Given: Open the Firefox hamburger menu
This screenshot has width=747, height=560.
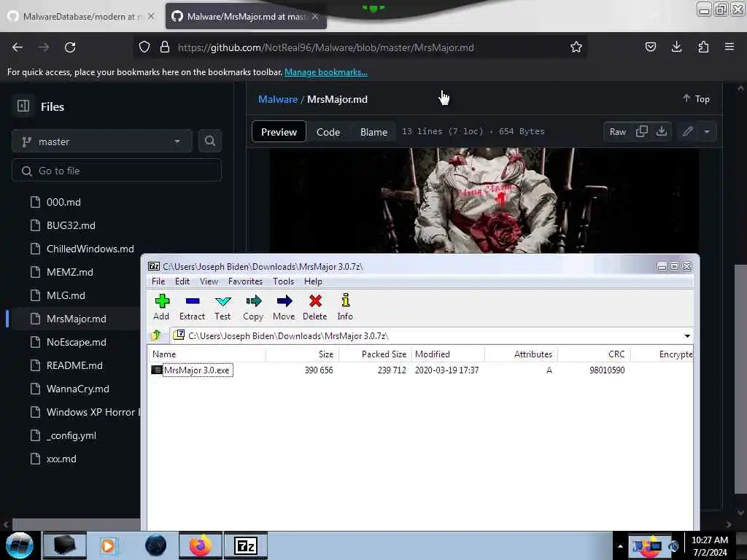Looking at the screenshot, I should click(729, 47).
